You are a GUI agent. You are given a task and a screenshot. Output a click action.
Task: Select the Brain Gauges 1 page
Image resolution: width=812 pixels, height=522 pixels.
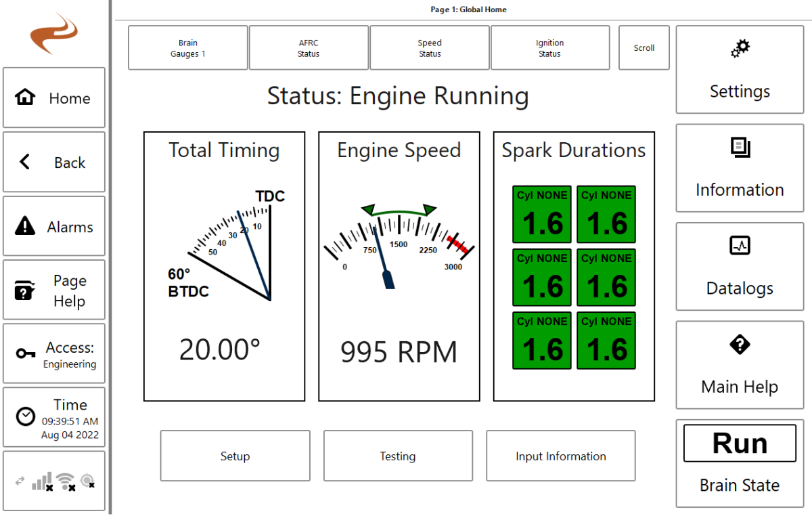[187, 47]
